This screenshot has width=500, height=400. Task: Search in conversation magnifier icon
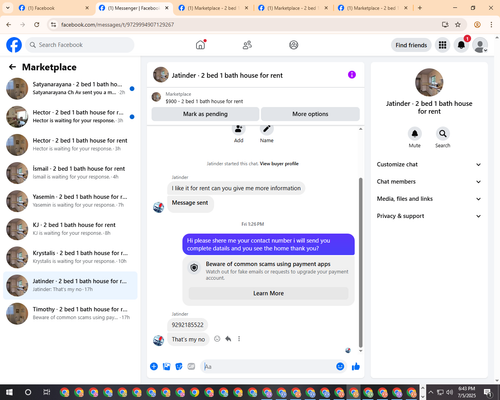coord(442,134)
